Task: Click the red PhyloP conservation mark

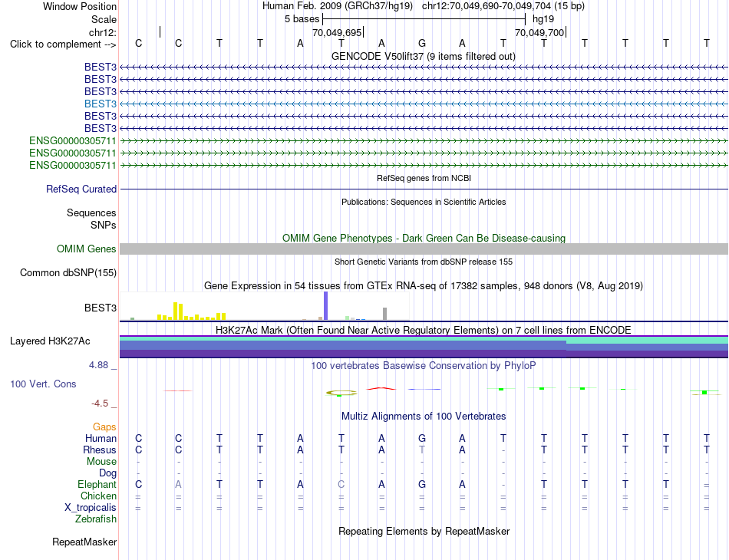Action: tap(381, 388)
